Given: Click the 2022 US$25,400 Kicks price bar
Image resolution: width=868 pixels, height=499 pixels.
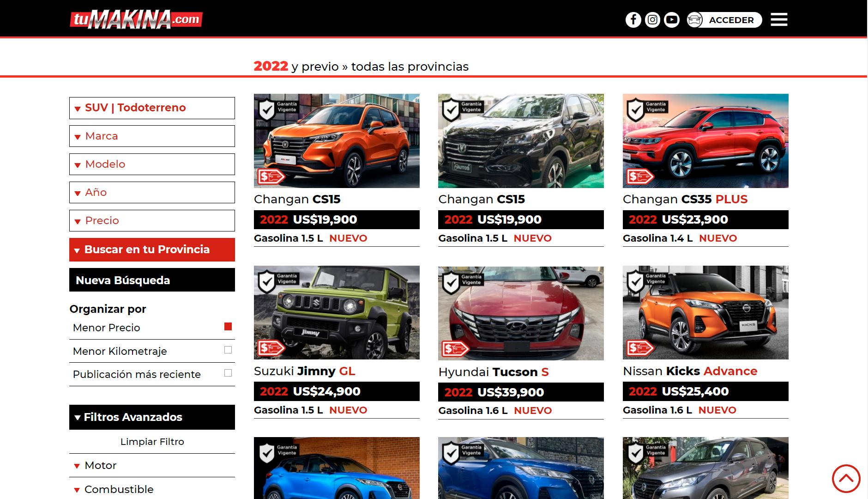Looking at the screenshot, I should click(x=705, y=391).
